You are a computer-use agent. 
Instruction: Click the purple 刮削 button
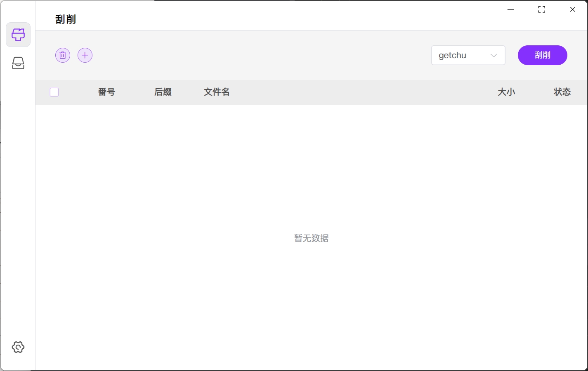coord(543,55)
